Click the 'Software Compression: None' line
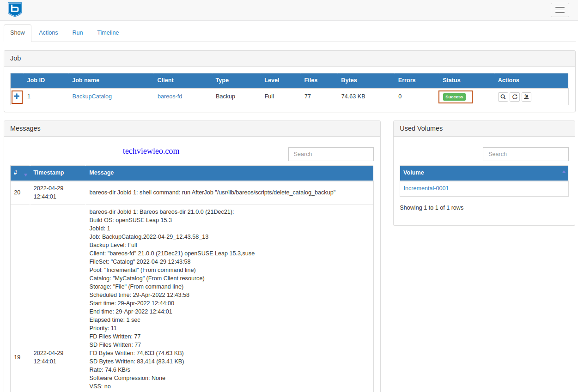Image resolution: width=578 pixels, height=392 pixels. 128,378
